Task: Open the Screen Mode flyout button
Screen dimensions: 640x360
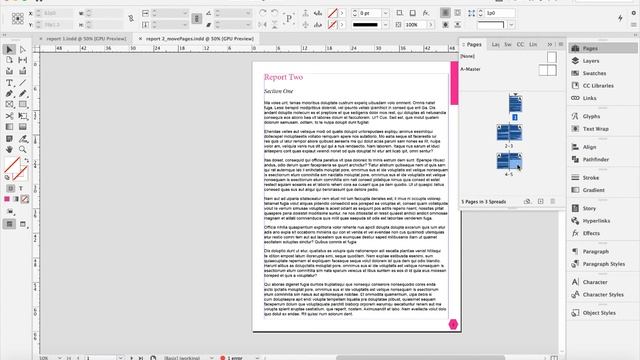Action: (23, 224)
